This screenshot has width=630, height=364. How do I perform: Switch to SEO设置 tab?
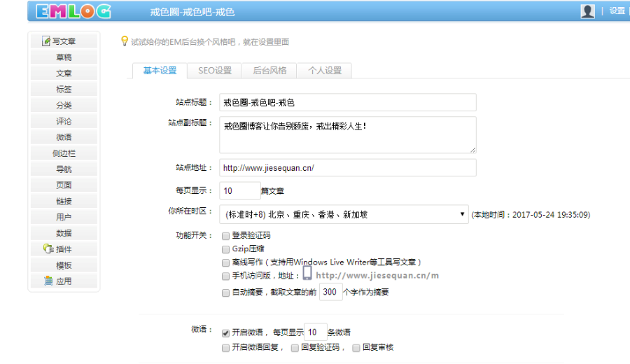tap(215, 71)
